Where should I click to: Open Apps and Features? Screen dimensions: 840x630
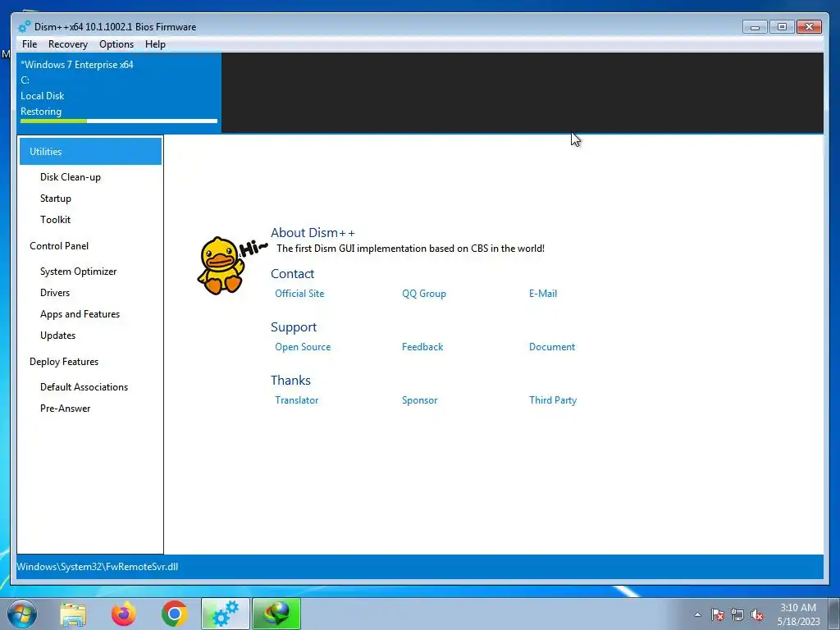click(x=80, y=314)
